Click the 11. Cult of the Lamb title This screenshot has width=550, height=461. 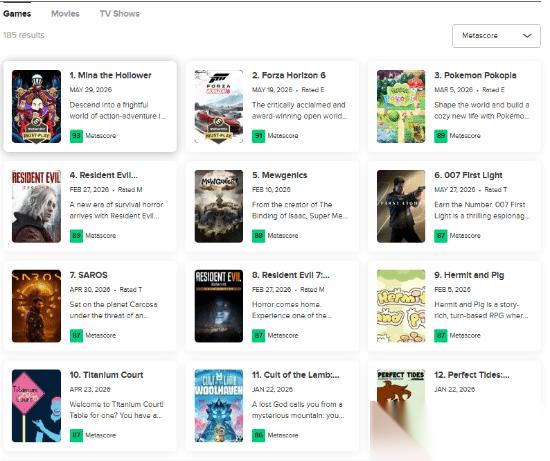coord(296,375)
